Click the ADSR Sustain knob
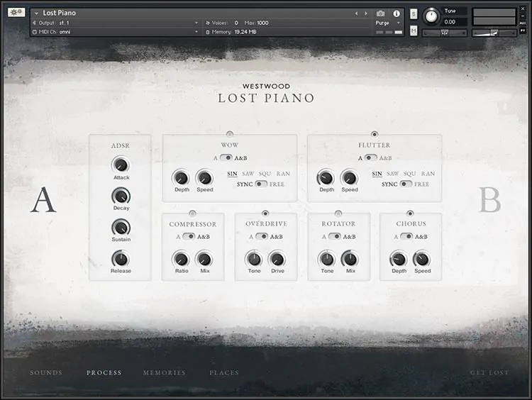Viewport: 532px width, 400px height. 121,228
